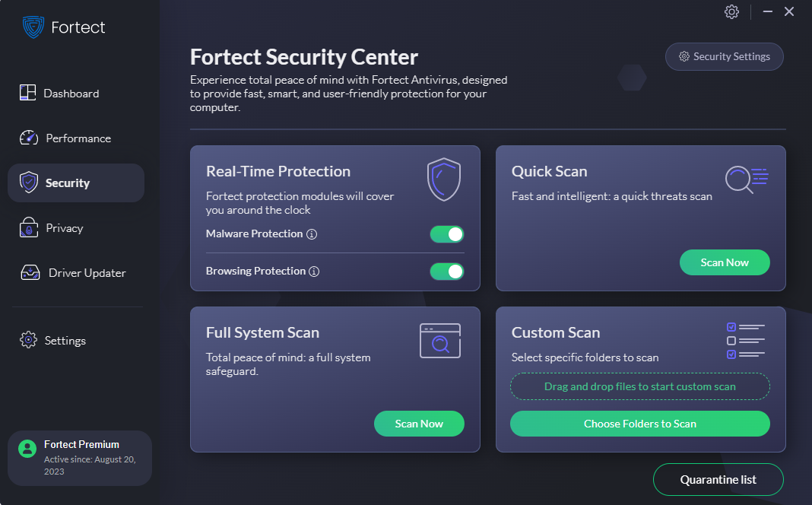Start a Quick Scan with Scan Now

tap(724, 262)
